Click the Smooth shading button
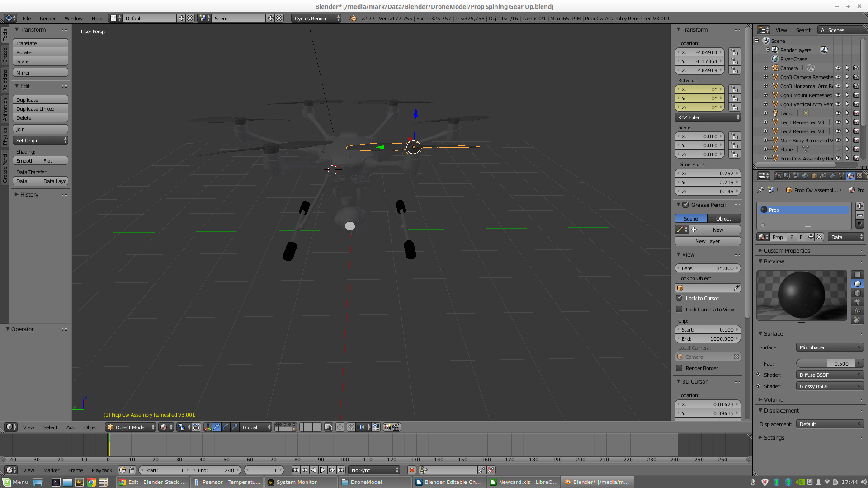Viewport: 868px width, 488px height. point(26,161)
